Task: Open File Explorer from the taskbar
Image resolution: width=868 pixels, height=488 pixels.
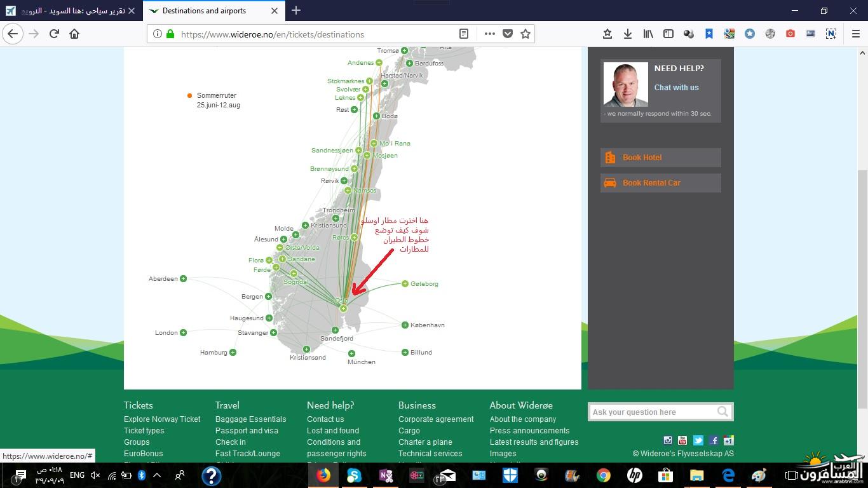Action: click(697, 475)
